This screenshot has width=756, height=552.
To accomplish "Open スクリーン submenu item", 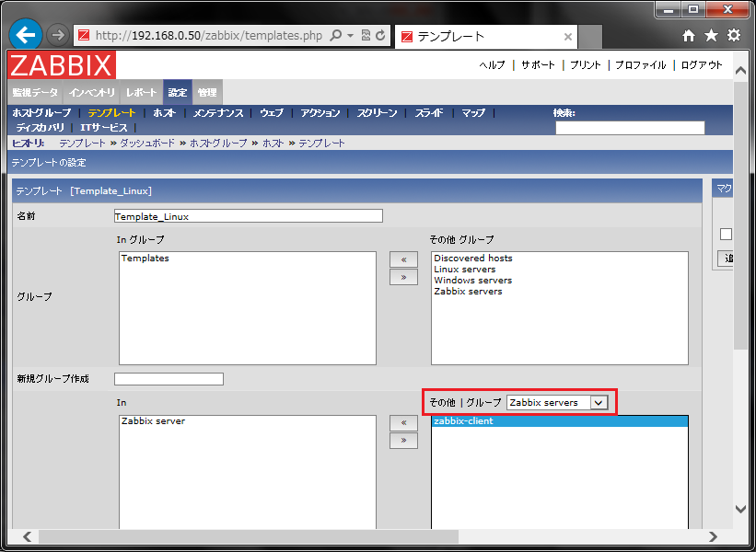I will [x=377, y=113].
